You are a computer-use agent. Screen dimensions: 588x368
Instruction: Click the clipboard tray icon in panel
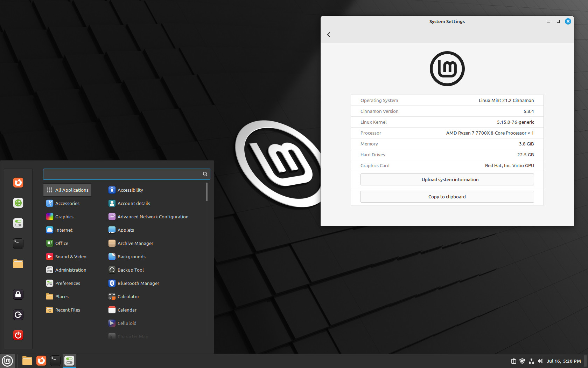click(514, 361)
